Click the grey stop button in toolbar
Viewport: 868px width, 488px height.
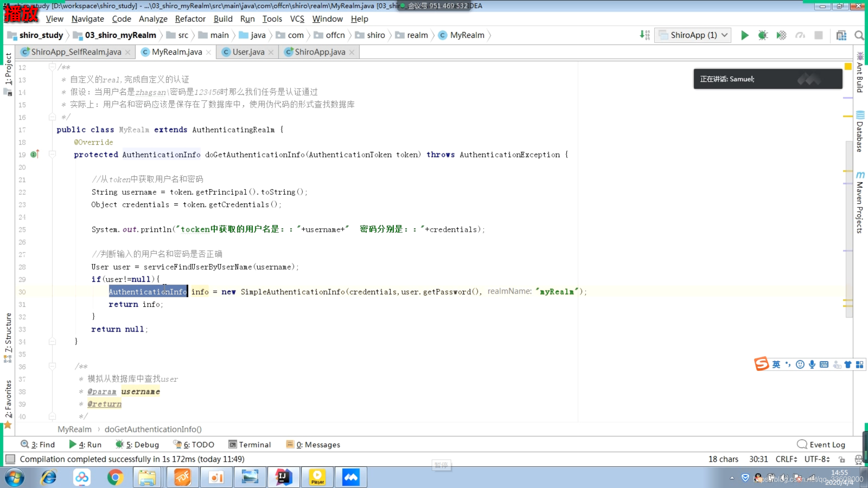click(818, 35)
